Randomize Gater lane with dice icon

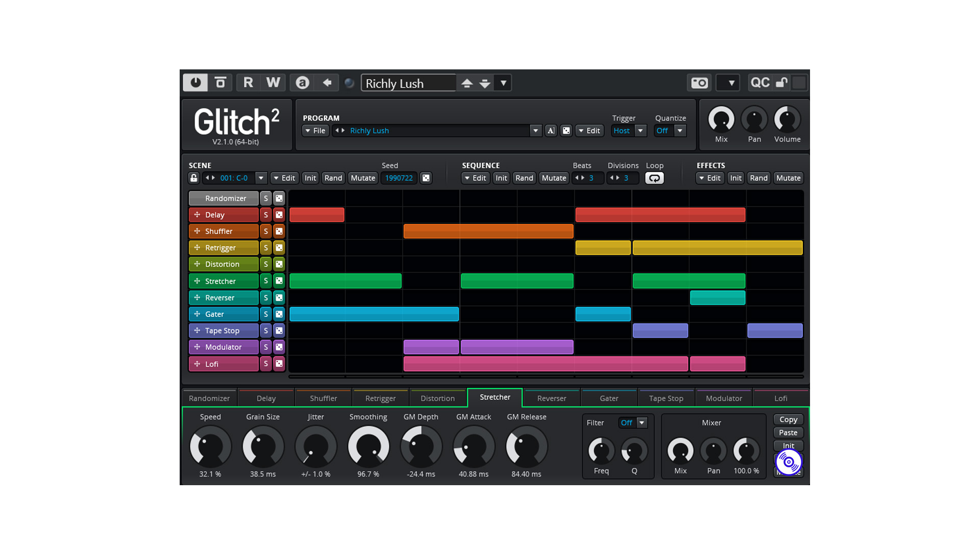[x=279, y=314]
